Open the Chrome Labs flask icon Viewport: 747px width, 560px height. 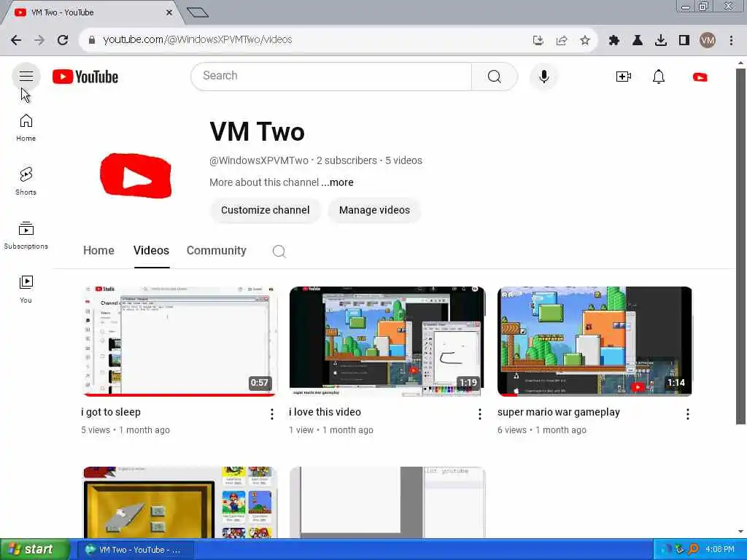click(x=637, y=41)
